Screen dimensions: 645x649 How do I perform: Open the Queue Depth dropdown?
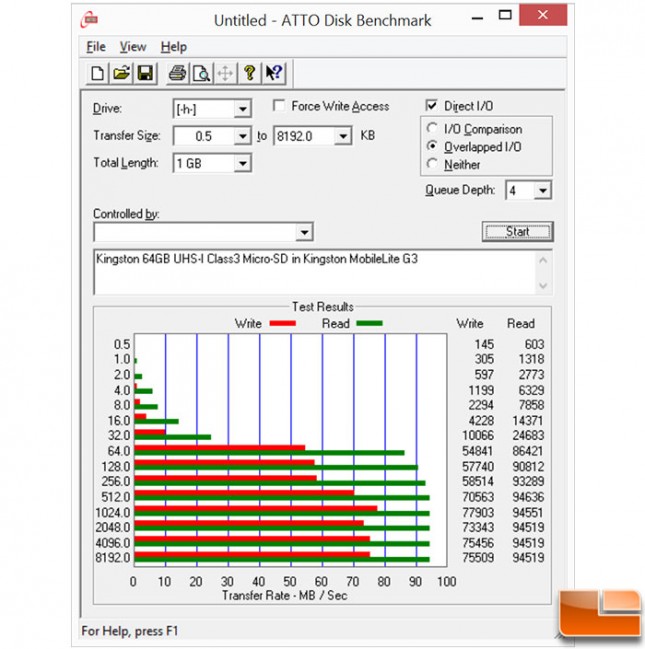click(x=543, y=190)
